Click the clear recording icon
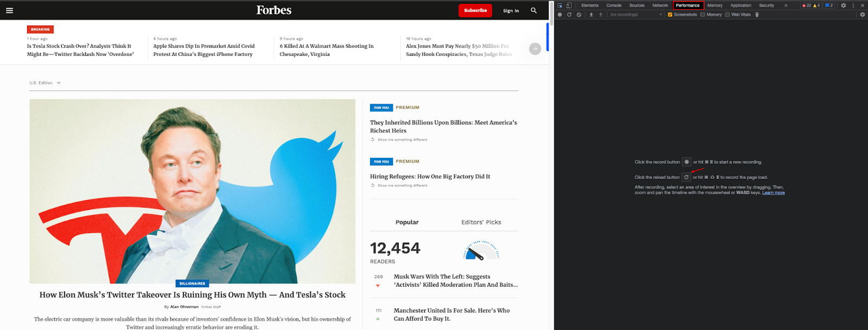The width and height of the screenshot is (868, 330). click(x=579, y=15)
